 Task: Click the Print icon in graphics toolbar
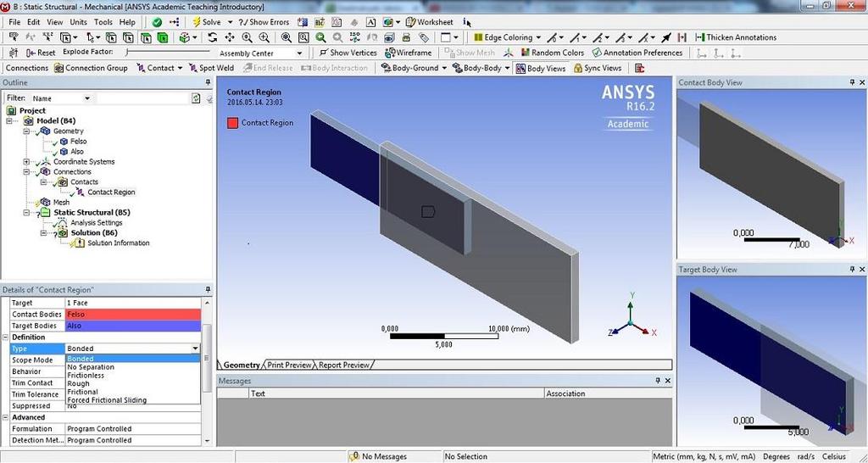point(406,37)
